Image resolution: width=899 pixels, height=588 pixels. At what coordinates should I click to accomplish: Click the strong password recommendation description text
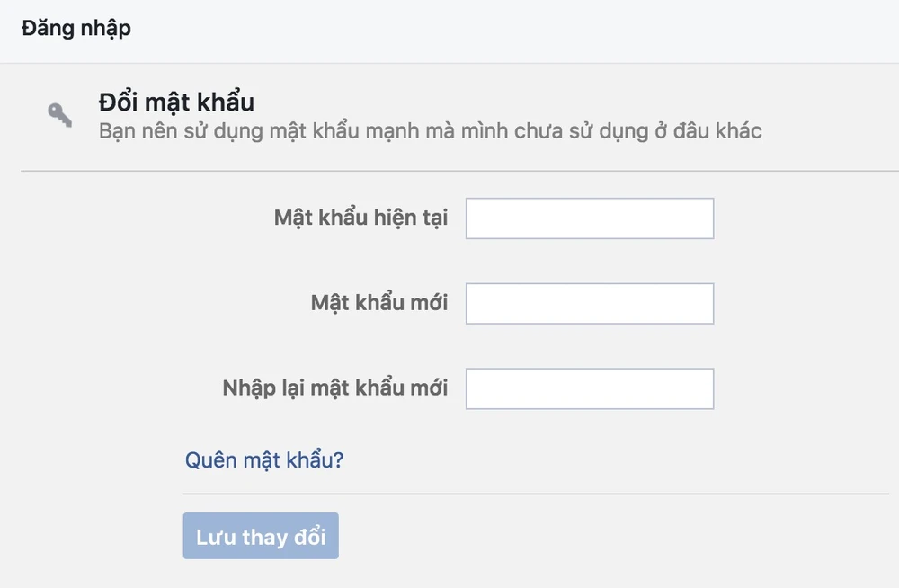click(x=430, y=131)
